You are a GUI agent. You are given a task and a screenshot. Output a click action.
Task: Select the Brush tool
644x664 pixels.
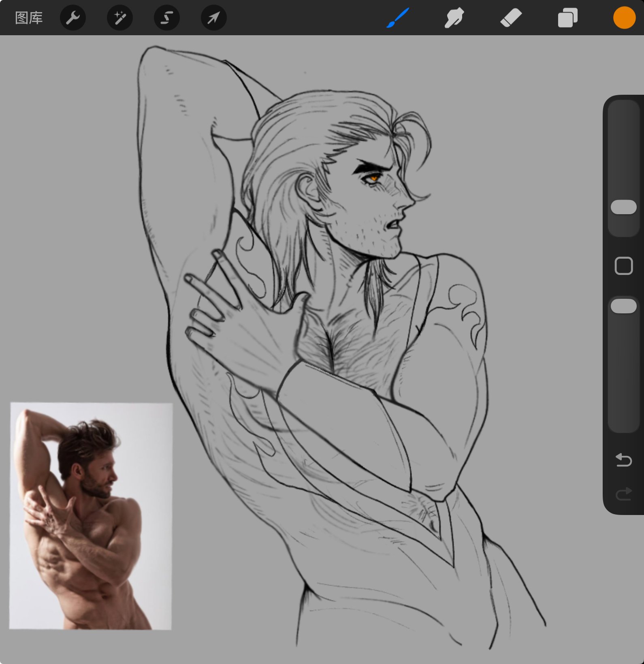[398, 18]
